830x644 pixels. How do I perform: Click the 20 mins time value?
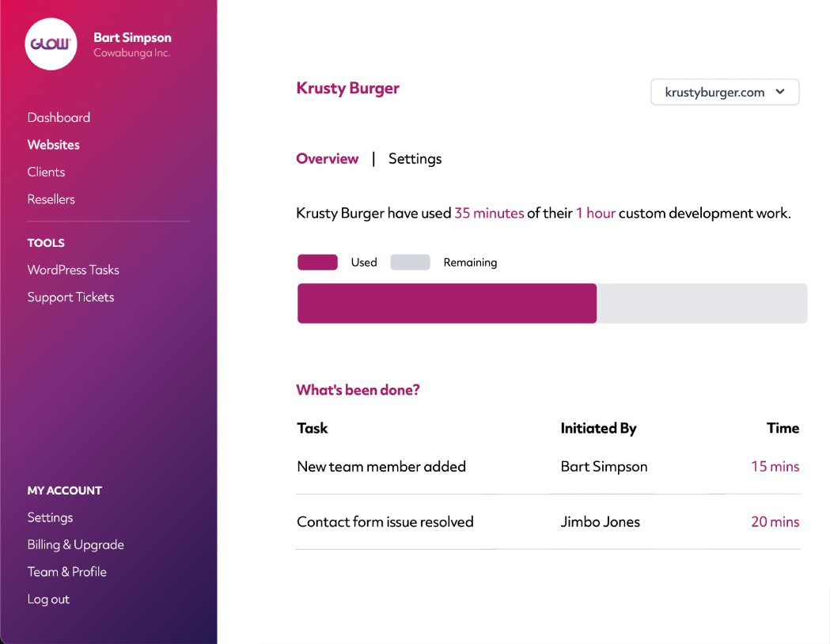[x=775, y=522]
